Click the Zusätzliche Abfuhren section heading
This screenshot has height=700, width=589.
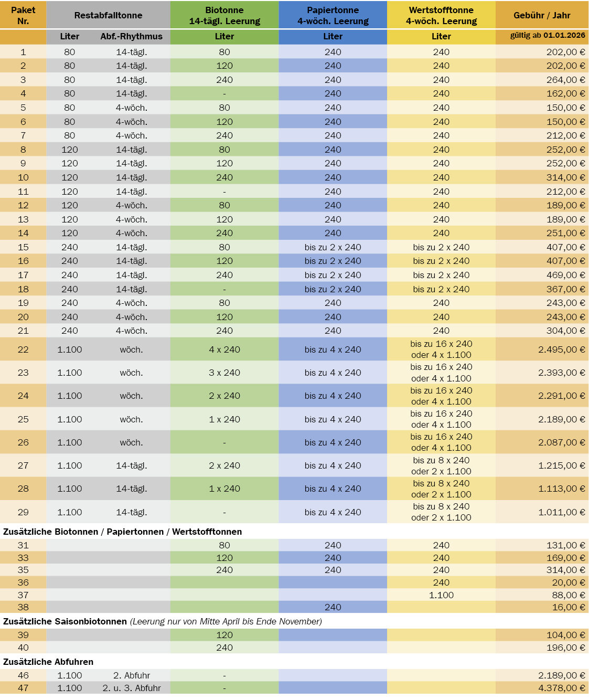tap(48, 662)
